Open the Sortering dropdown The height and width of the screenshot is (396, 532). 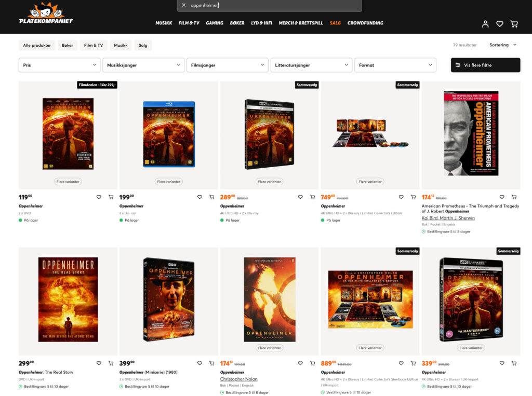pos(503,45)
